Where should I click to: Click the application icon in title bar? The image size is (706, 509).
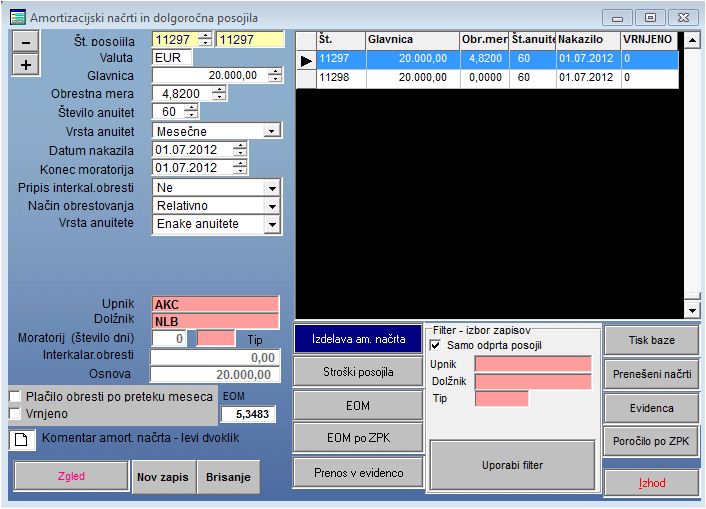coord(15,16)
